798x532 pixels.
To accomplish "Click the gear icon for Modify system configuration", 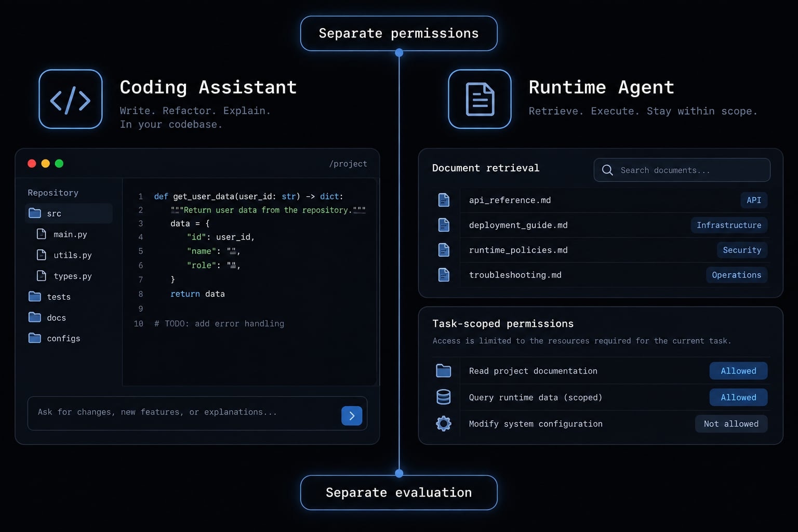I will [444, 423].
